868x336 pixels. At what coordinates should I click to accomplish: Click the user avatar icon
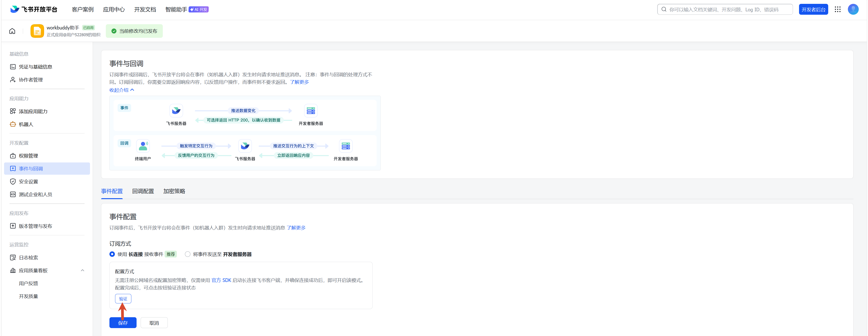coord(853,10)
